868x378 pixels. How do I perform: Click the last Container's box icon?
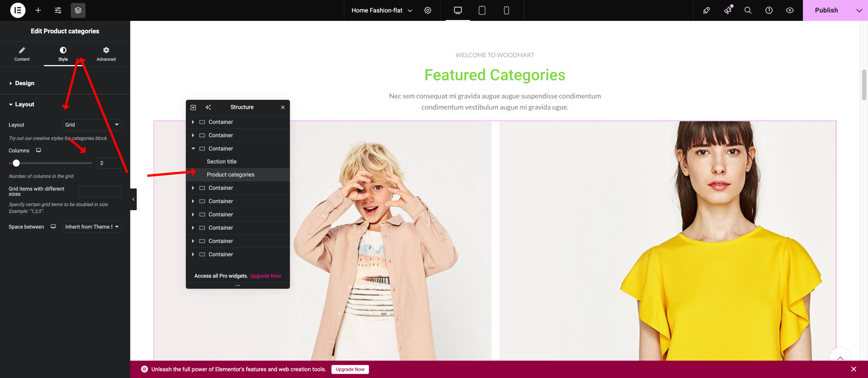click(x=202, y=254)
